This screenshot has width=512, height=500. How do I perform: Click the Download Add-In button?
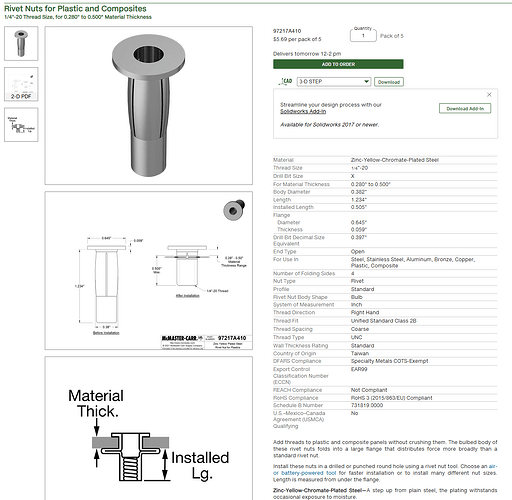465,109
